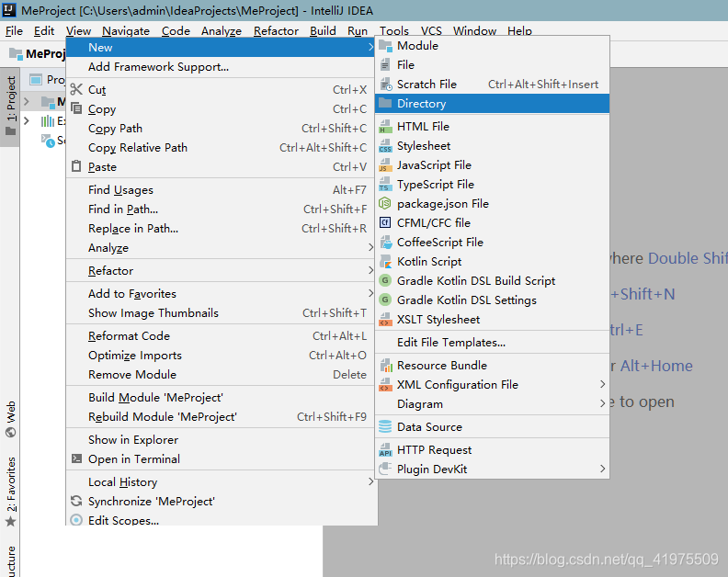Expand the Refactor submenu arrow in context menu

370,270
